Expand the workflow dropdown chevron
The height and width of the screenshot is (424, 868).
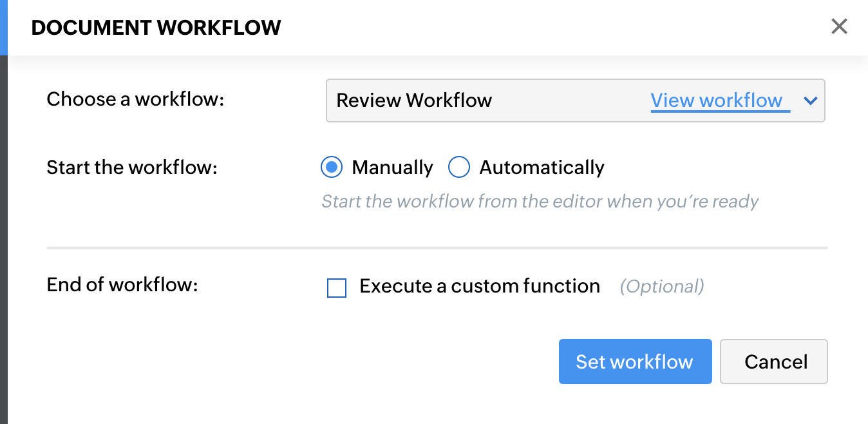810,101
